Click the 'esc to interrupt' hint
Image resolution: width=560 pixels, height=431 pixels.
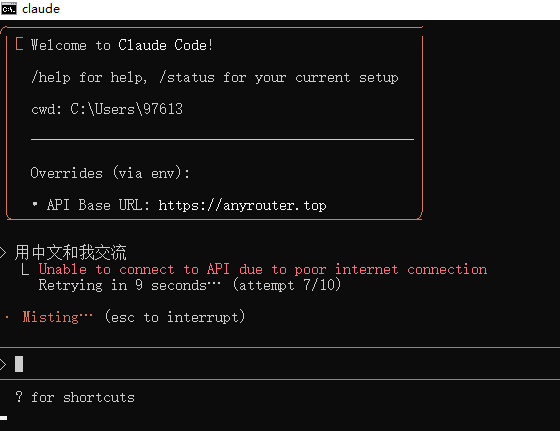tap(175, 317)
